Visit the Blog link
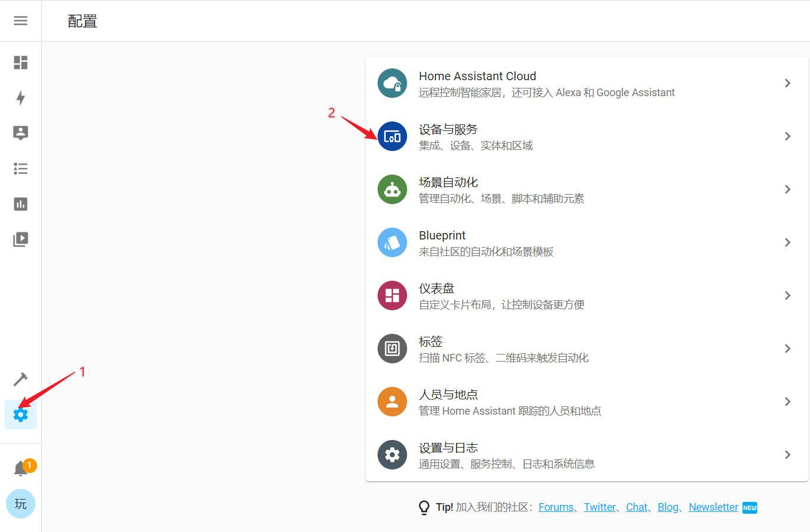This screenshot has height=532, width=810. (x=668, y=507)
